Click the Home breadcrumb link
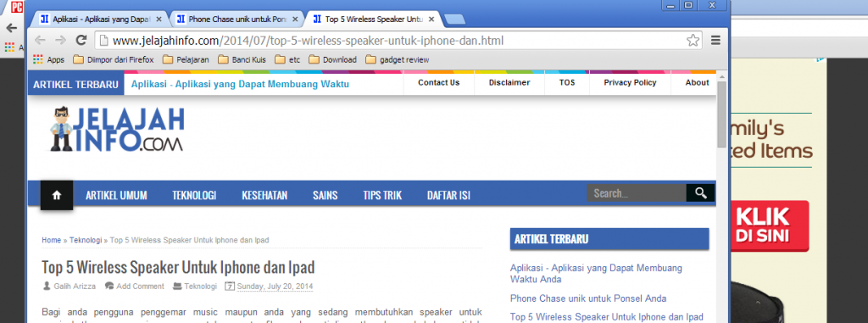 coord(52,241)
